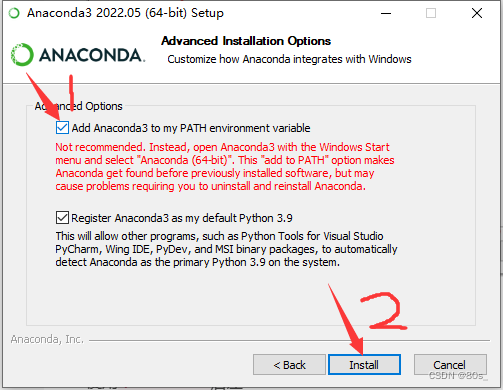Click the 'Add Anaconda3 to my PATH environment variable' label

point(191,128)
